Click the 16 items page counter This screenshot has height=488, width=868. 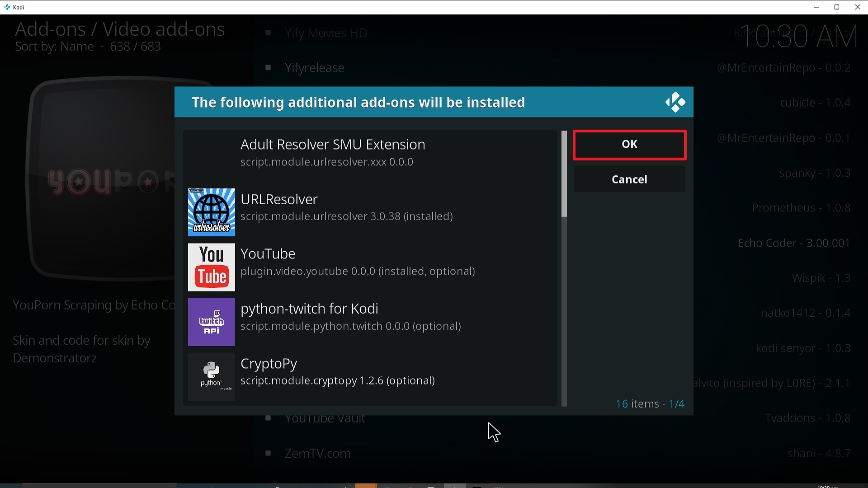pos(650,404)
